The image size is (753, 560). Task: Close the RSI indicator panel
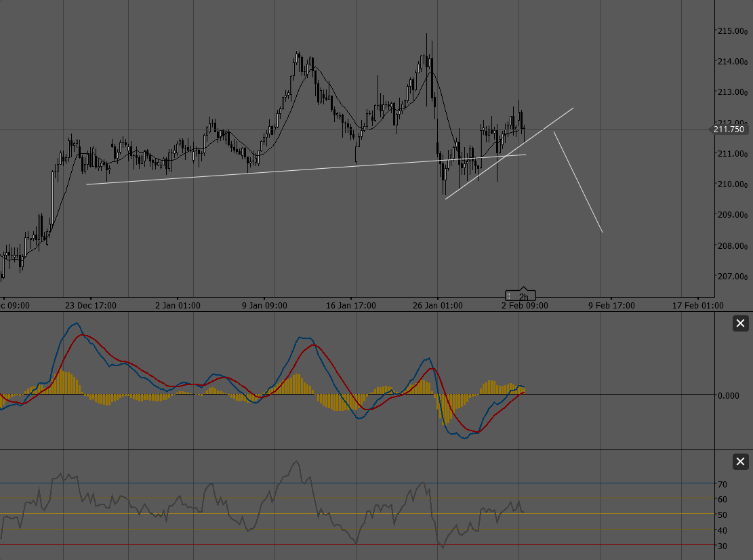(x=740, y=462)
